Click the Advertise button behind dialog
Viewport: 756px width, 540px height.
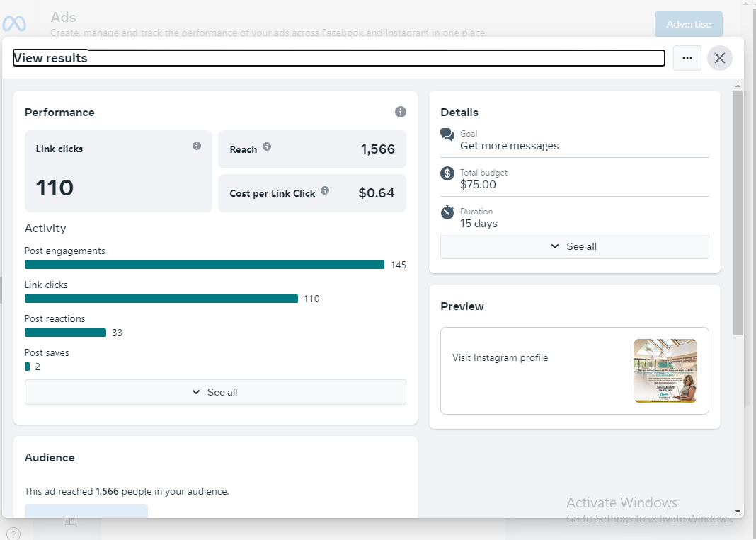coord(689,24)
